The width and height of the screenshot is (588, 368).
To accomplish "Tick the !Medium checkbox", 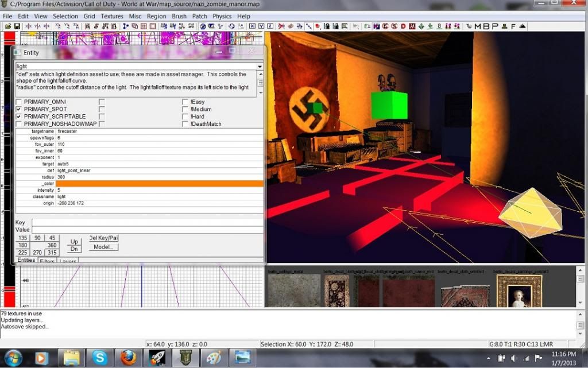I will (x=185, y=109).
